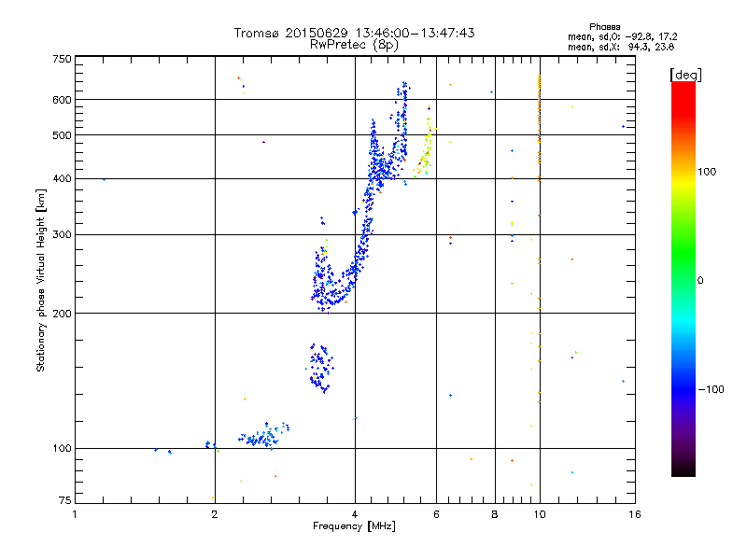Click the 'Phases' header text

[604, 27]
